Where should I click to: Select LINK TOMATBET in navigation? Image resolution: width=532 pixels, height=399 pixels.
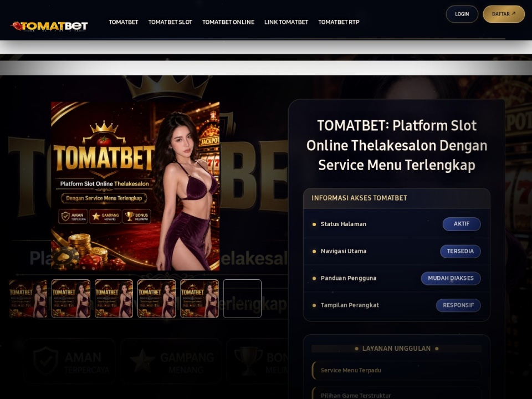click(x=287, y=22)
